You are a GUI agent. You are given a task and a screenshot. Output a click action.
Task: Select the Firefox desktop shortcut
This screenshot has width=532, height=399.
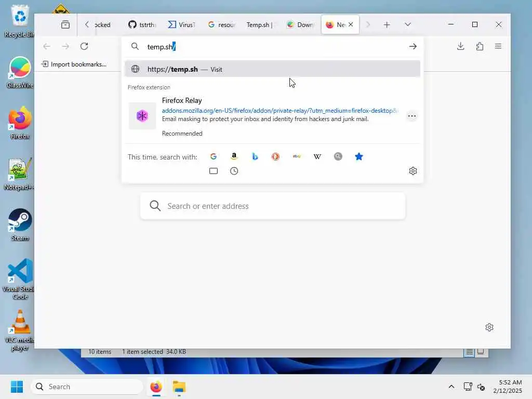20,123
